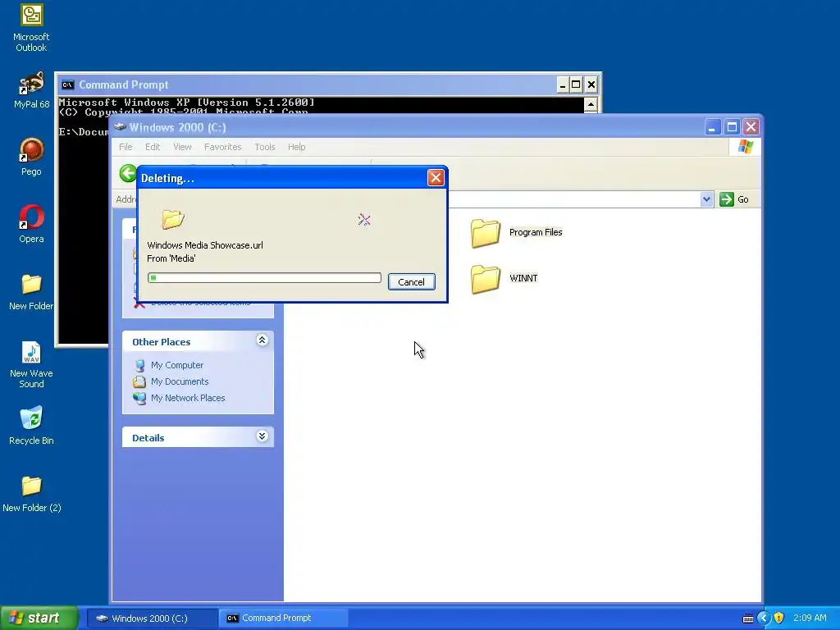This screenshot has width=840, height=630.
Task: Click folder icon in Deleting dialog
Action: coord(173,219)
